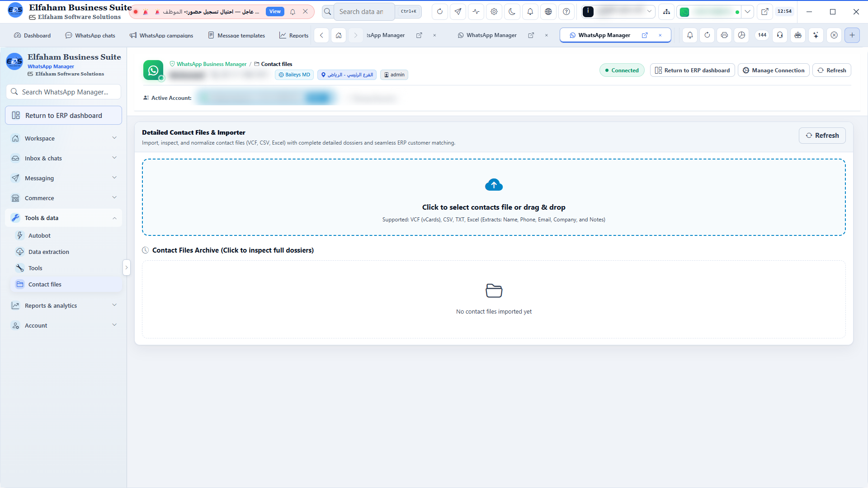Select Data extraction in the sidebar
This screenshot has width=868, height=488.
tap(66, 252)
